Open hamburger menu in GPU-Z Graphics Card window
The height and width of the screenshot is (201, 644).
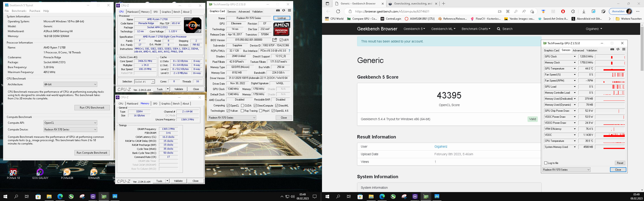click(289, 10)
